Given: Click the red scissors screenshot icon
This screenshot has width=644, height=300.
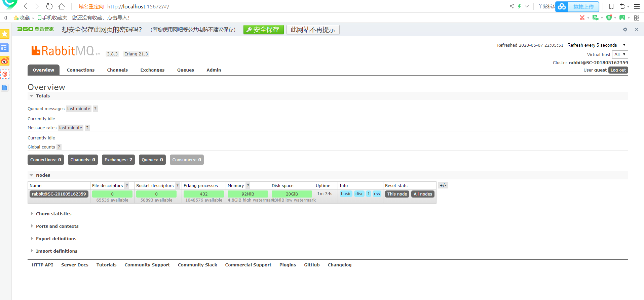Looking at the screenshot, I should tap(582, 17).
